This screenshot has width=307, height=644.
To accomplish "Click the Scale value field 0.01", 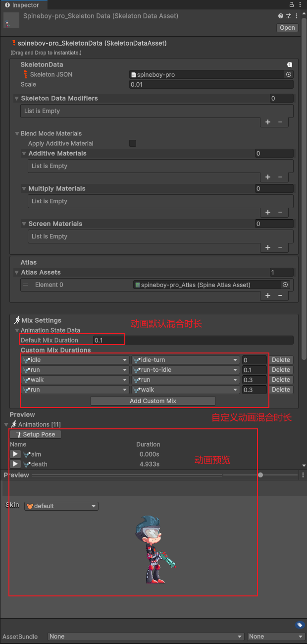I will tap(211, 84).
